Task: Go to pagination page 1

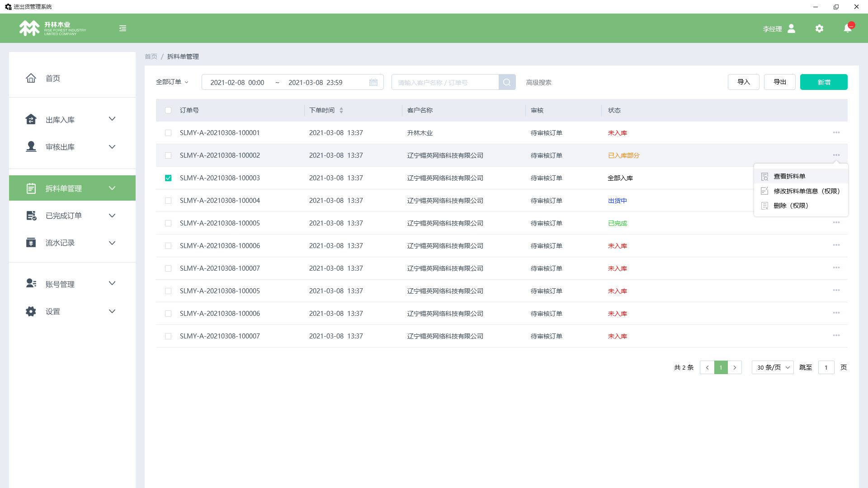Action: tap(721, 367)
